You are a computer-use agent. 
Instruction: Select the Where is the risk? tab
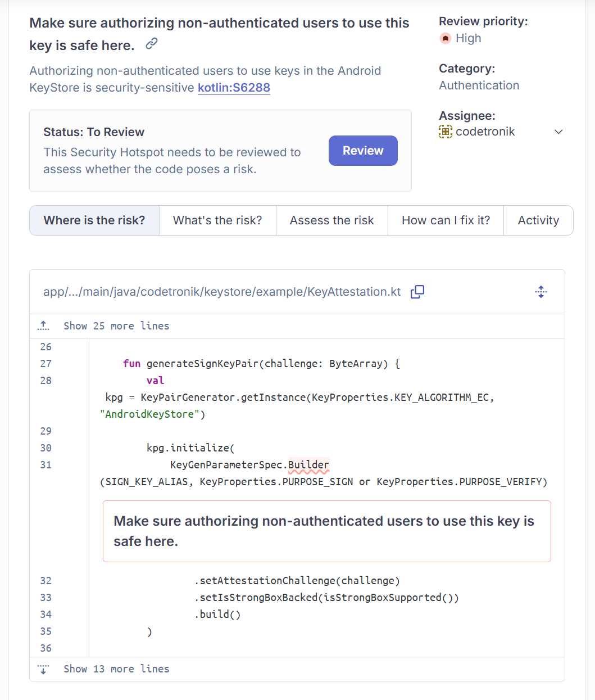pos(94,220)
